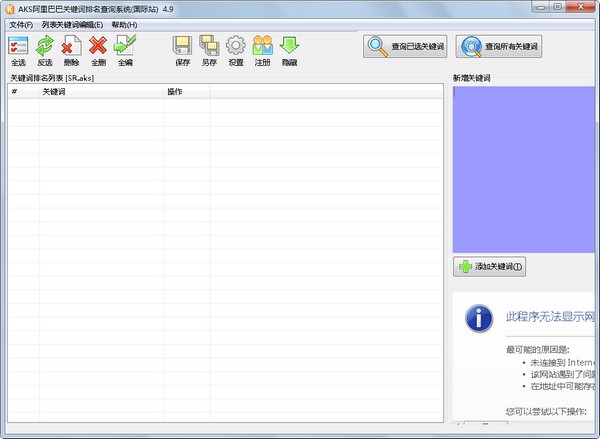
Task: Click the 删除 (Delete) toolbar icon
Action: click(x=71, y=47)
